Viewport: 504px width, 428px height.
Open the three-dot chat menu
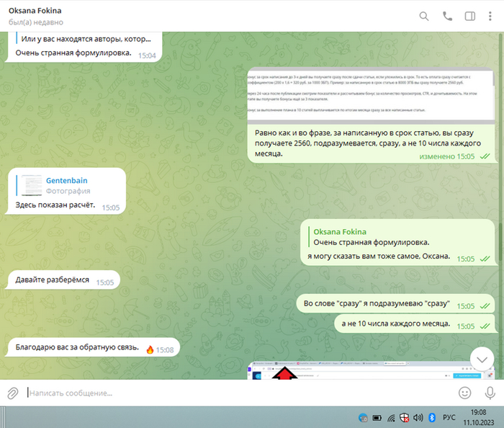[x=490, y=16]
